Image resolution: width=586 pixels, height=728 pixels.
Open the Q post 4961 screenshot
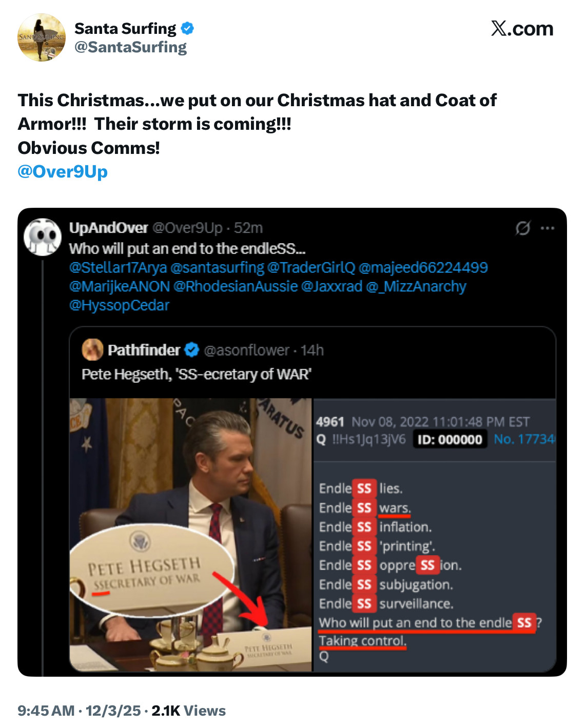point(434,535)
